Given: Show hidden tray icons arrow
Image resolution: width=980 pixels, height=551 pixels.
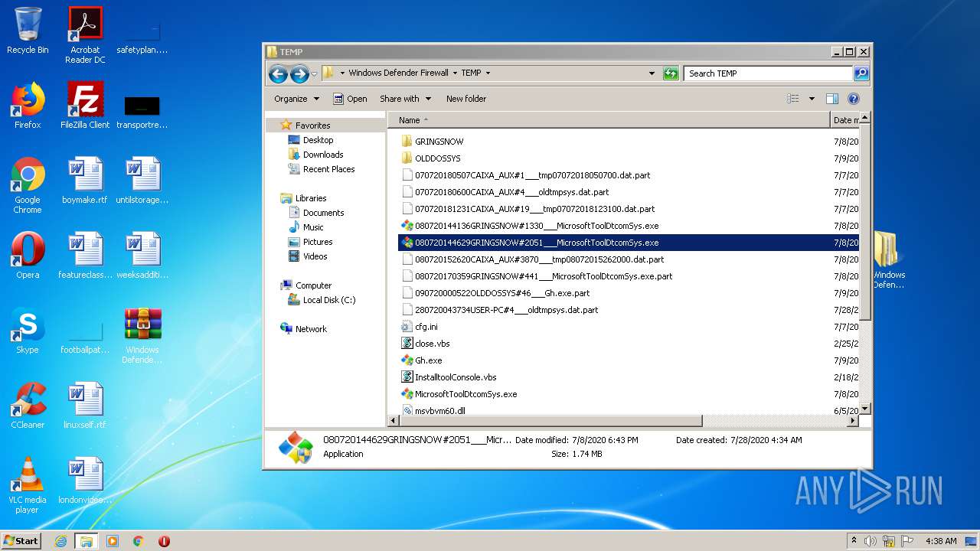Looking at the screenshot, I should coord(854,540).
